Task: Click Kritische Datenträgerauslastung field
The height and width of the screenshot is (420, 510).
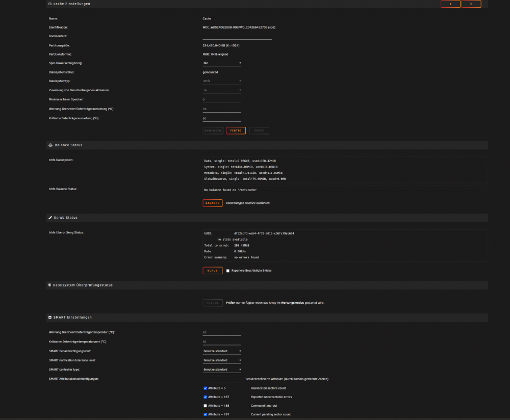Action: point(222,118)
